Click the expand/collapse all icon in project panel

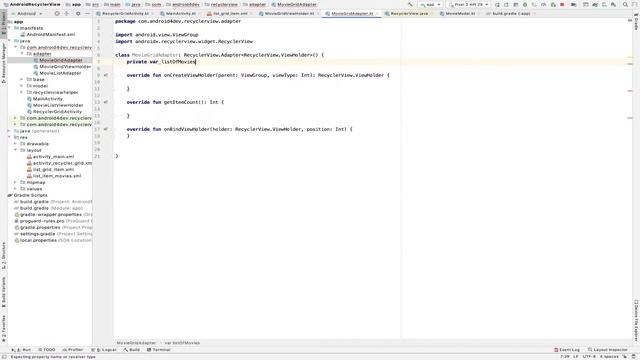pos(67,13)
